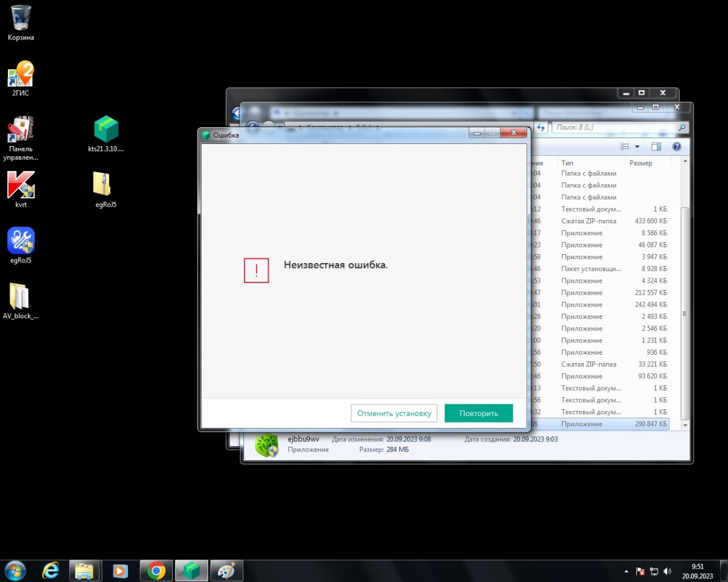The width and height of the screenshot is (728, 582).
Task: Select the application row sized 46 087 КБ
Action: (x=599, y=245)
